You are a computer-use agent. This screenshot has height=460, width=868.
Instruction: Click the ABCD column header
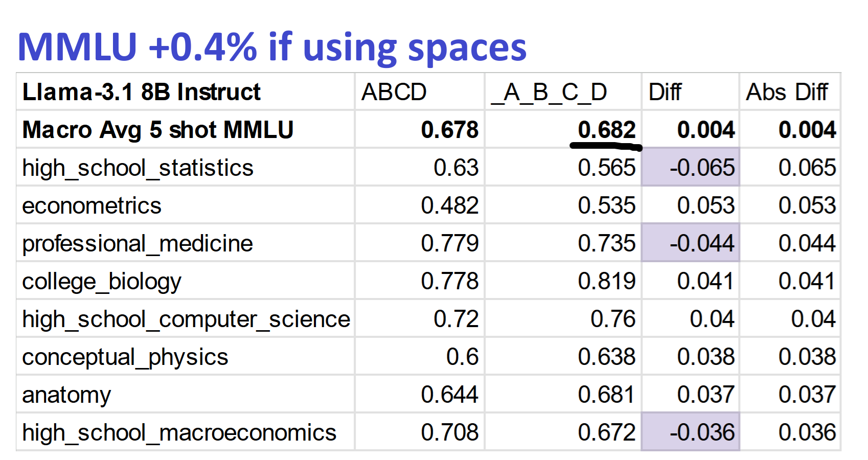point(394,93)
